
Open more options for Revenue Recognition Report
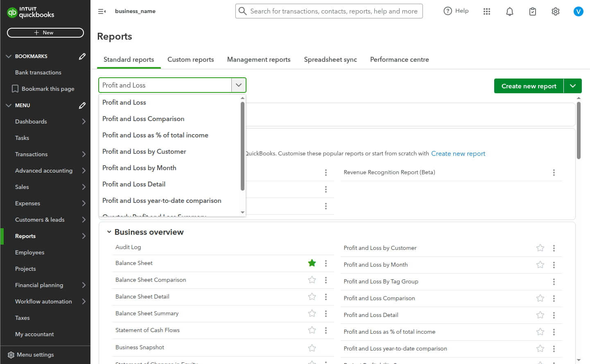[x=554, y=173]
